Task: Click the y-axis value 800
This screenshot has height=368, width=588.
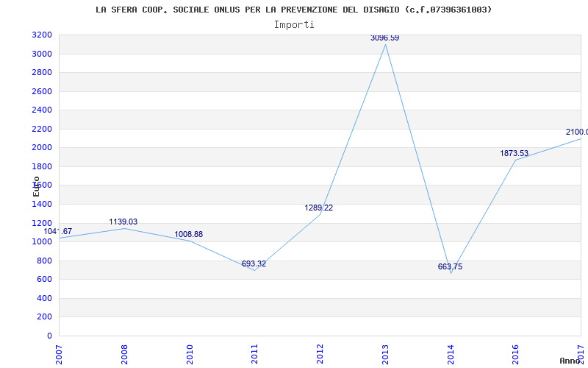Action: 45,261
